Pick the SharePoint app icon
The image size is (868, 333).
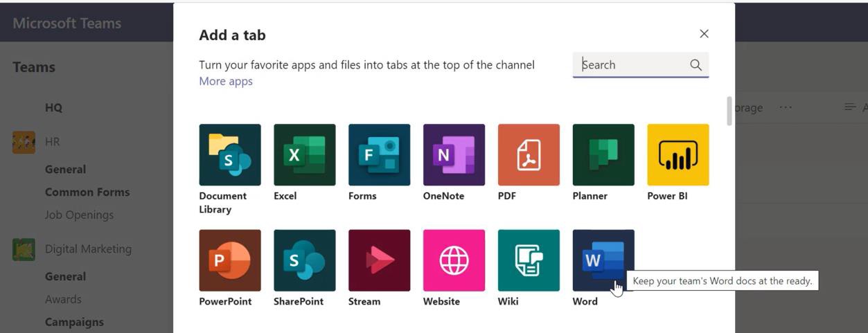point(305,260)
